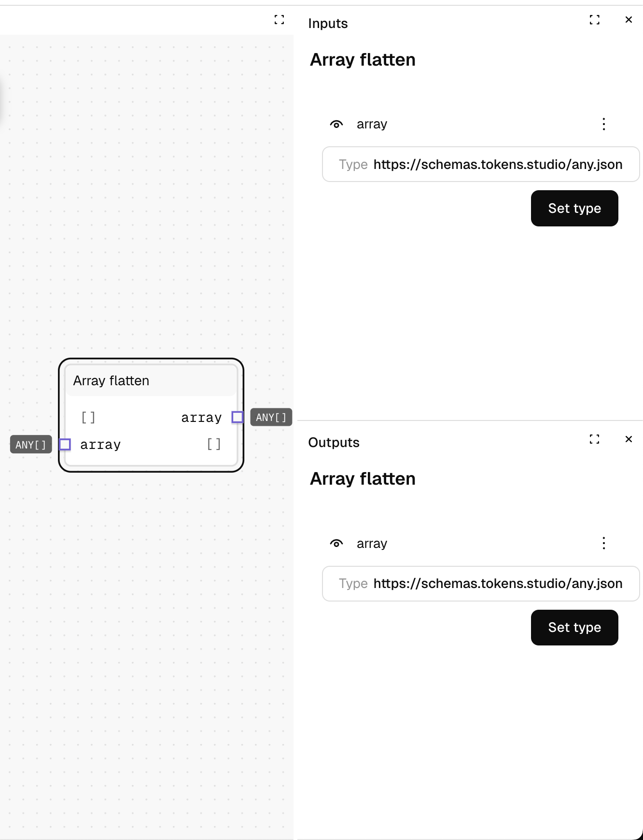Open Inputs array options menu
The width and height of the screenshot is (643, 840).
tap(604, 124)
